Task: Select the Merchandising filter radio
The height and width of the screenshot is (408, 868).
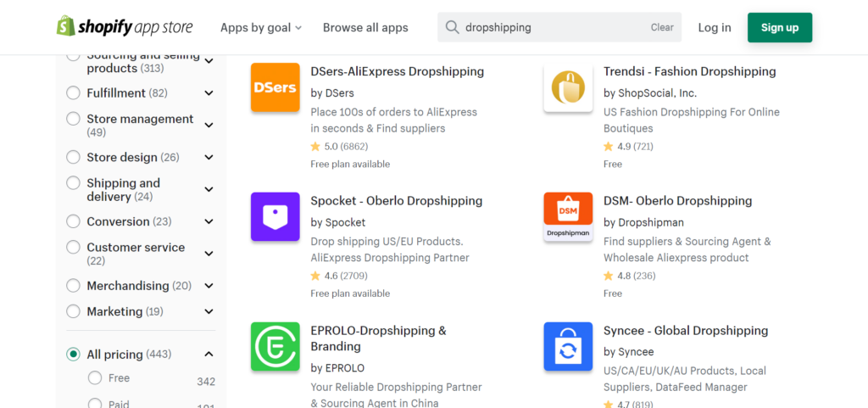Action: (73, 286)
